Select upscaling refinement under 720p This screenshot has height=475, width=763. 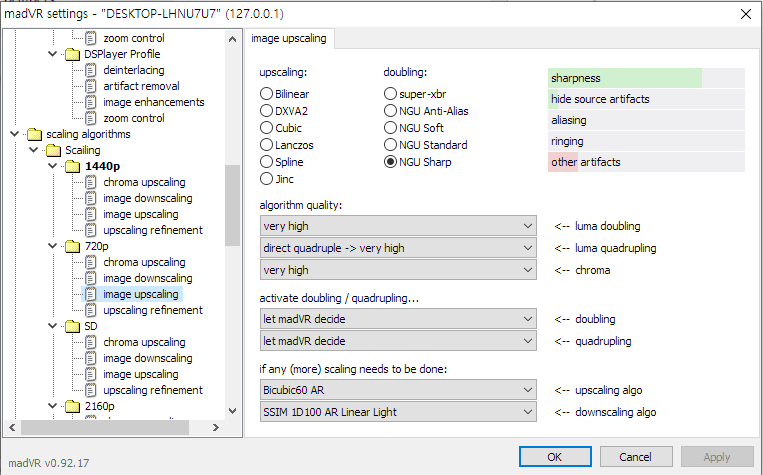(152, 310)
